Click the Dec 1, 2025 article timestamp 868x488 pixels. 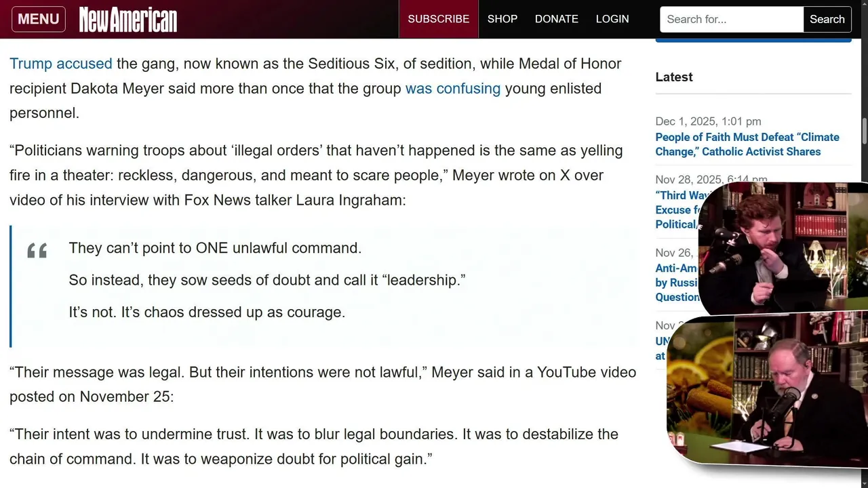(708, 121)
